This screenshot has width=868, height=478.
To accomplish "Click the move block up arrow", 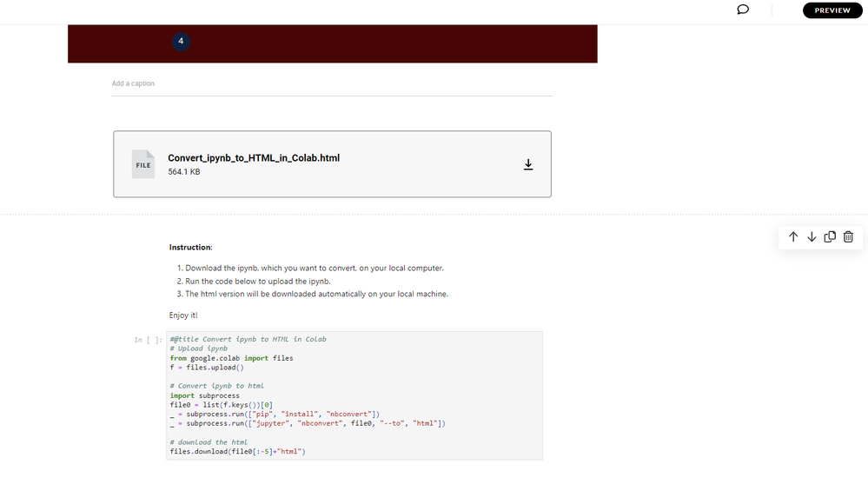I will click(793, 237).
